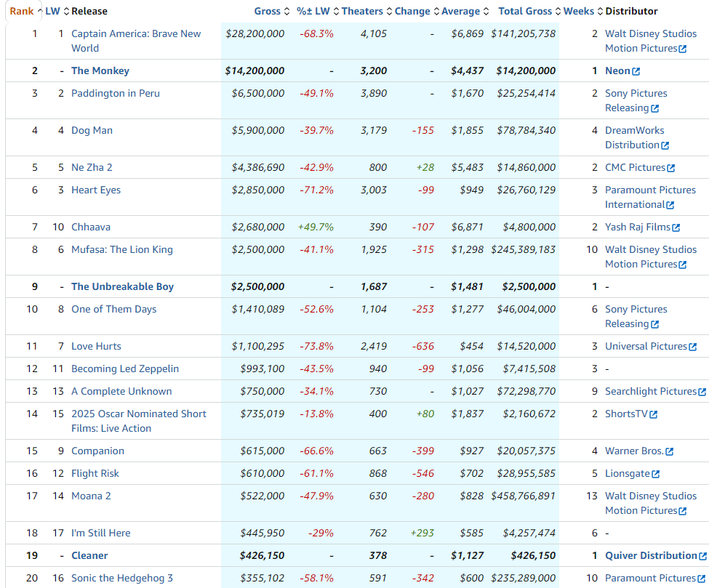Click external link icon beside Yash Raj Films

(x=676, y=227)
